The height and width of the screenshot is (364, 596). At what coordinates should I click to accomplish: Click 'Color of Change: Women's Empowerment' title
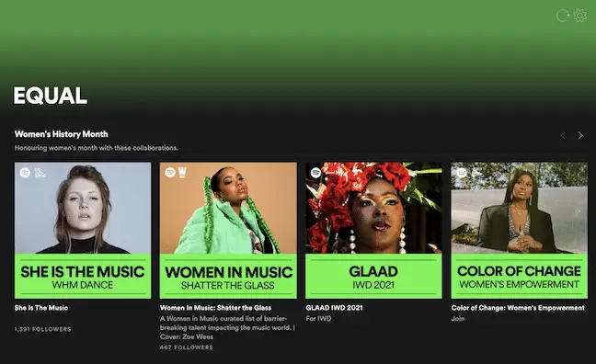click(x=518, y=308)
